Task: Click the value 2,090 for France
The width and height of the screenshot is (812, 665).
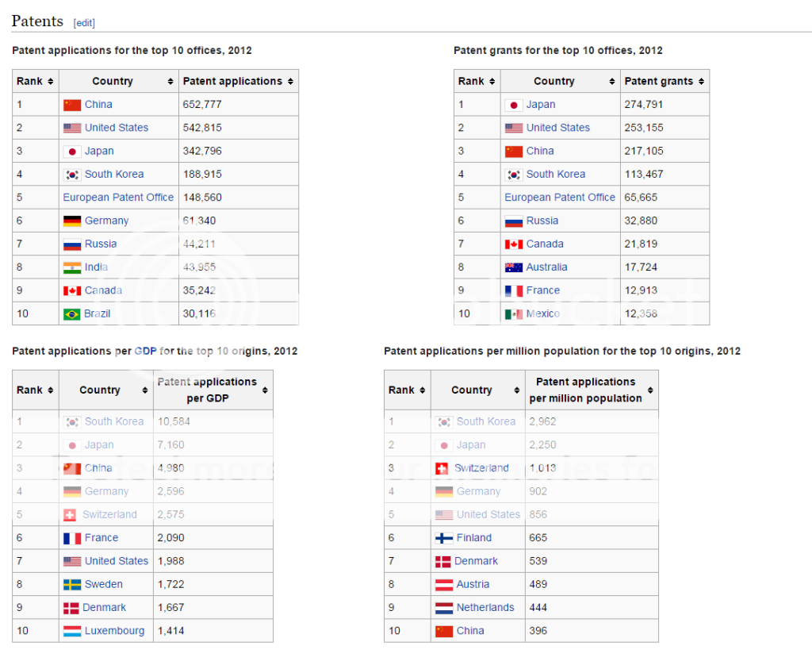Action: tap(171, 538)
